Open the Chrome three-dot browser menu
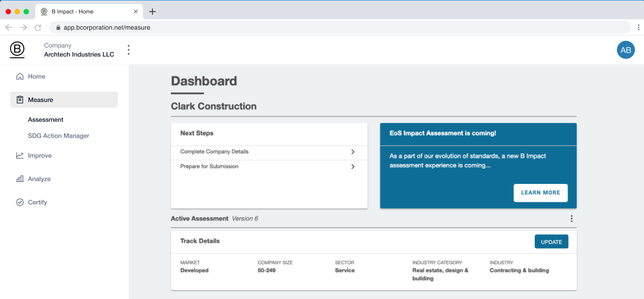Image resolution: width=644 pixels, height=299 pixels. [639, 27]
